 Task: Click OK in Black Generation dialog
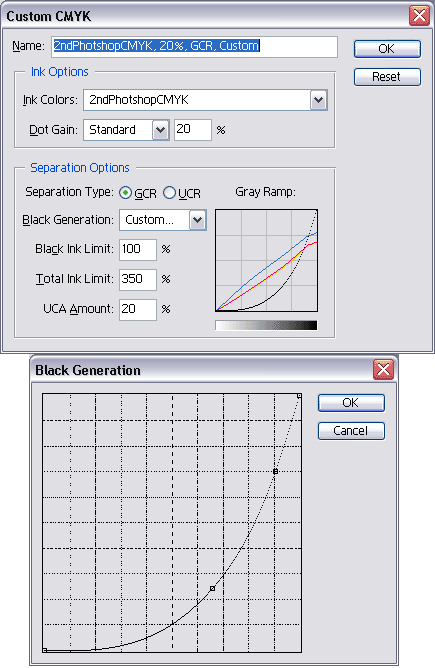pos(351,403)
